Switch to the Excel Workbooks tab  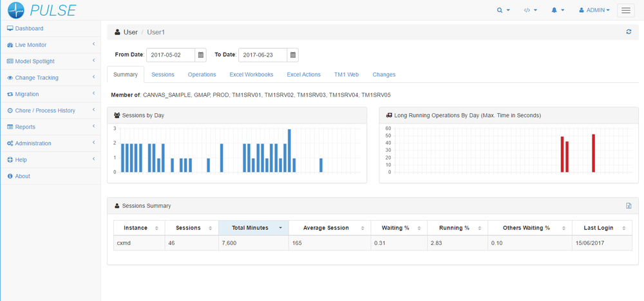[x=251, y=75]
